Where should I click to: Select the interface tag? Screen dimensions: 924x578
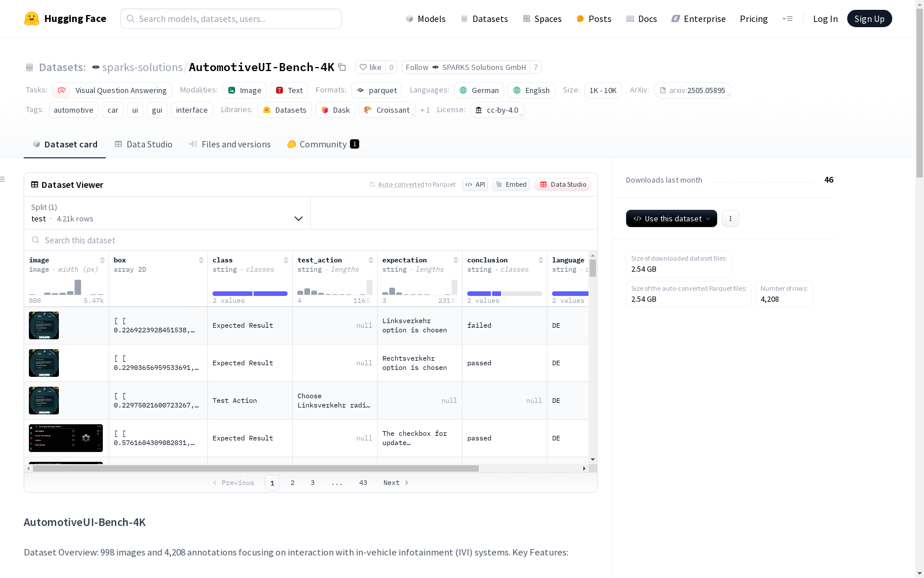192,110
